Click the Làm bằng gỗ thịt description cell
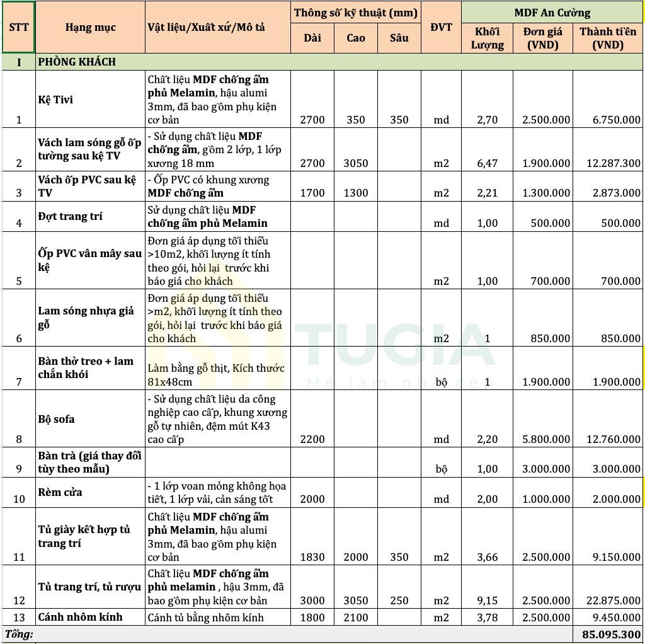Screen dimensions: 645x644 [x=217, y=368]
